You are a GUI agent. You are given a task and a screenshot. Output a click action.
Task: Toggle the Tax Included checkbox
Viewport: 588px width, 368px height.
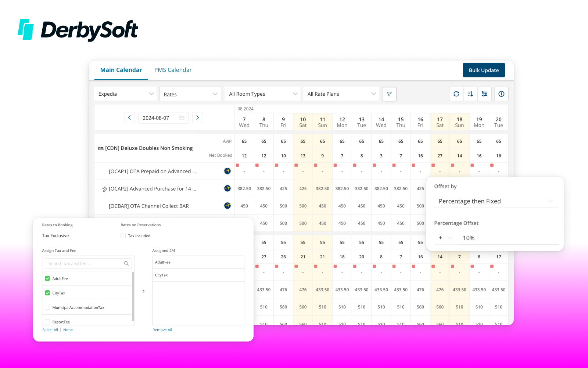[123, 236]
